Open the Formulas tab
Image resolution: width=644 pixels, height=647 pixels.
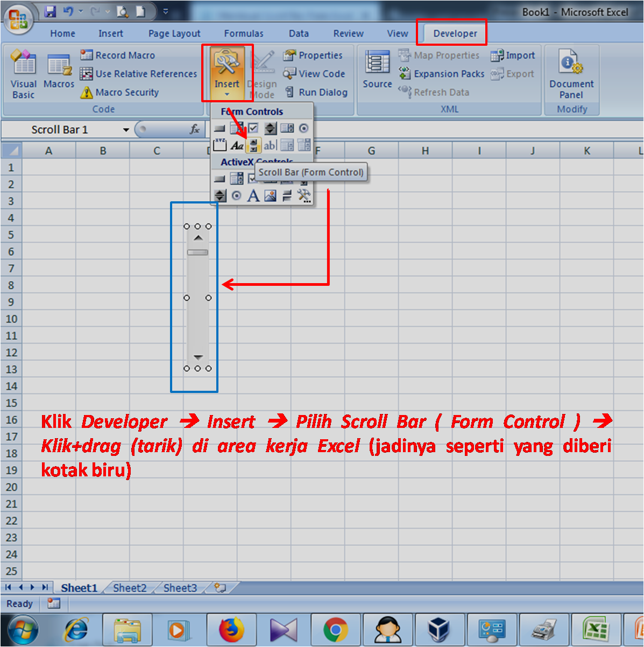pyautogui.click(x=244, y=33)
